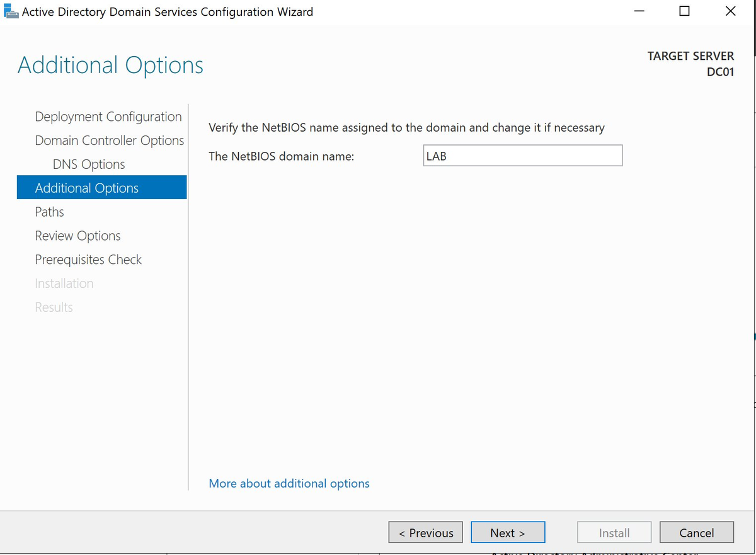Click inside the NetBIOS domain name field
The height and width of the screenshot is (555, 756).
coord(523,155)
